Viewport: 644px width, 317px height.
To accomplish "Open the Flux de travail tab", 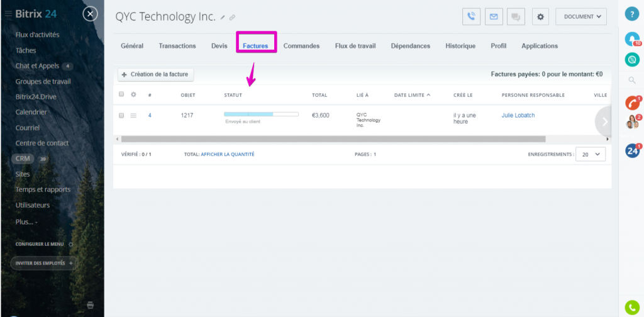I will click(x=355, y=46).
